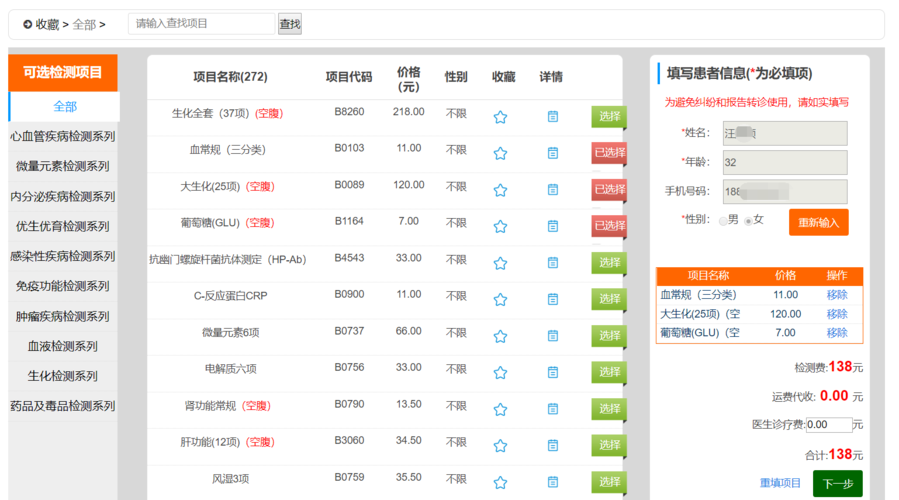899x500 pixels.
Task: Favorite 风湿3项 star icon
Action: tap(501, 483)
